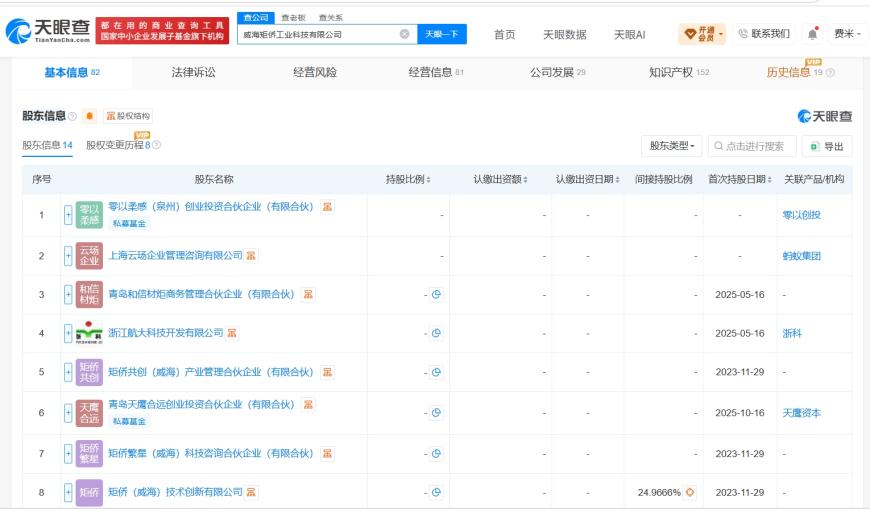Viewport: 870px width, 510px height.
Task: Click equity structure icon after 浙江航大科技 name
Action: click(232, 333)
